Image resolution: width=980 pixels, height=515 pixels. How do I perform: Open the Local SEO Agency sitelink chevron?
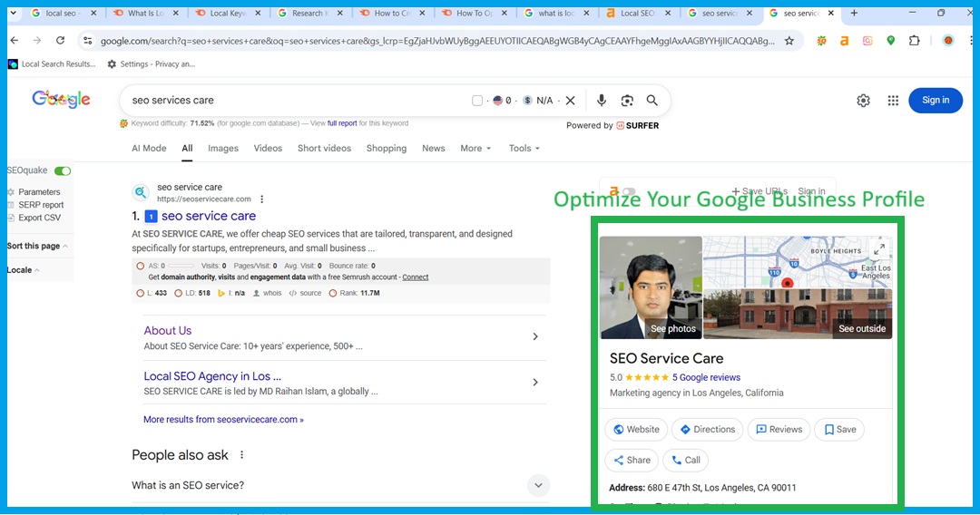(535, 382)
